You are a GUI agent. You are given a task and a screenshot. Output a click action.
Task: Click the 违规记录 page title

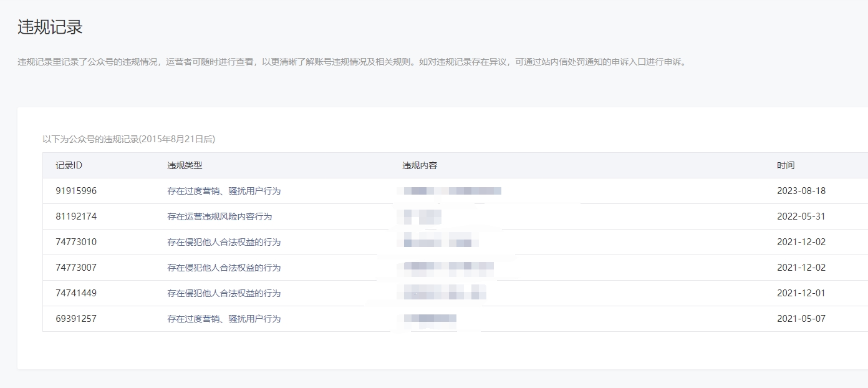[50, 27]
